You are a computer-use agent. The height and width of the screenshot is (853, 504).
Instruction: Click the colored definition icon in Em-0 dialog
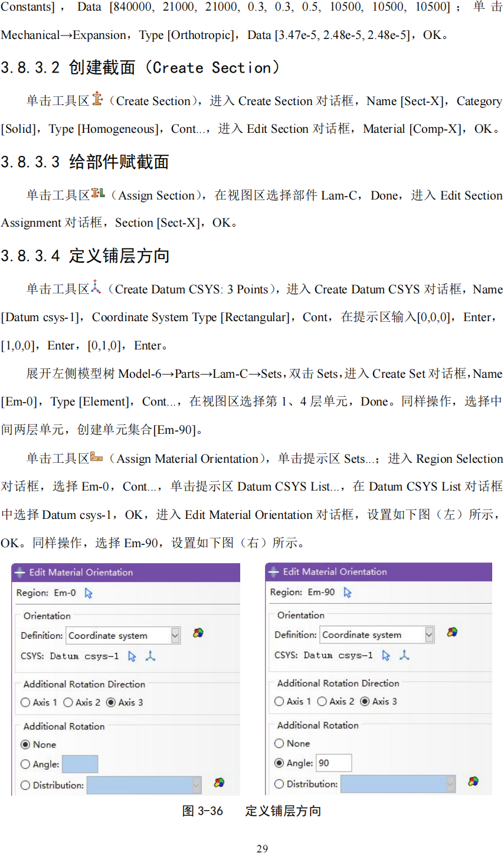[x=198, y=633]
